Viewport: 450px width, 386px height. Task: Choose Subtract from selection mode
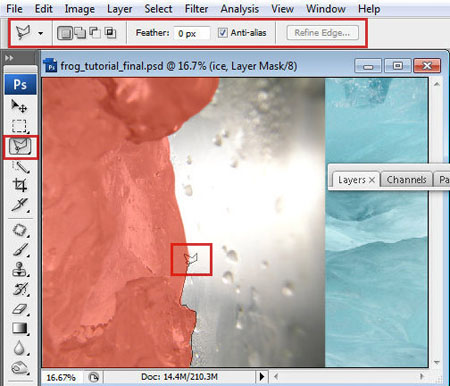coord(95,33)
